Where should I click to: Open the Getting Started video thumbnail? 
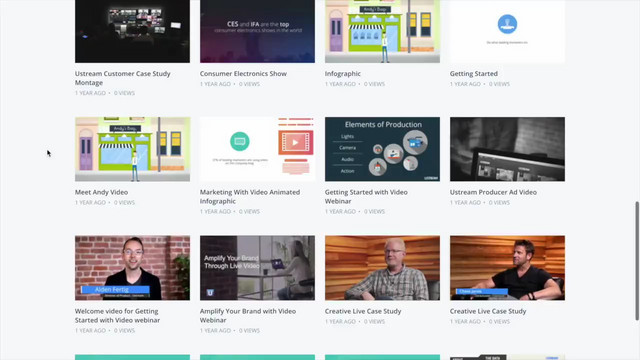pos(507,31)
